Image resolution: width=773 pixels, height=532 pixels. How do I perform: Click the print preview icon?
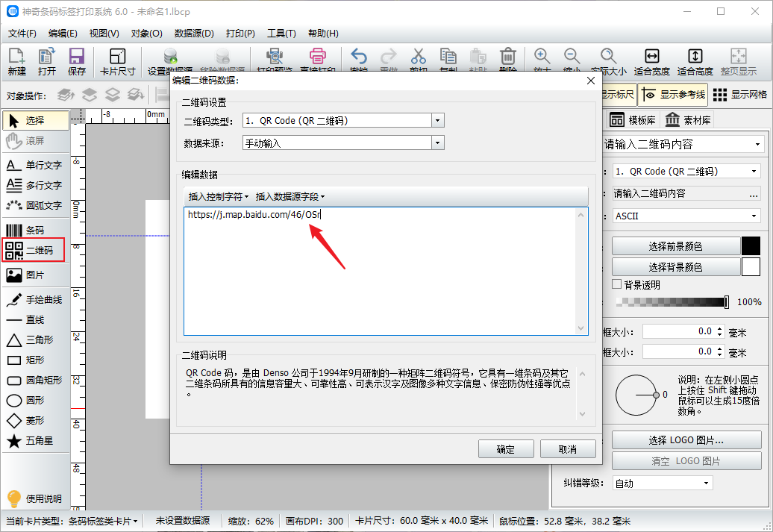click(x=275, y=57)
